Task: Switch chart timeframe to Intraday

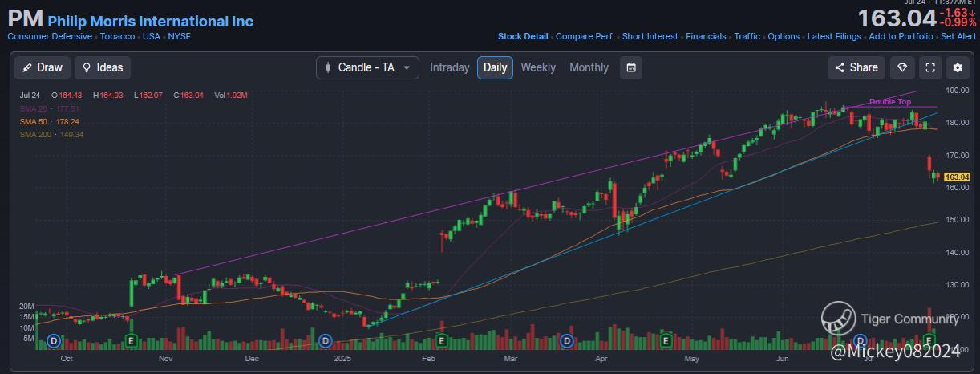Action: click(449, 67)
